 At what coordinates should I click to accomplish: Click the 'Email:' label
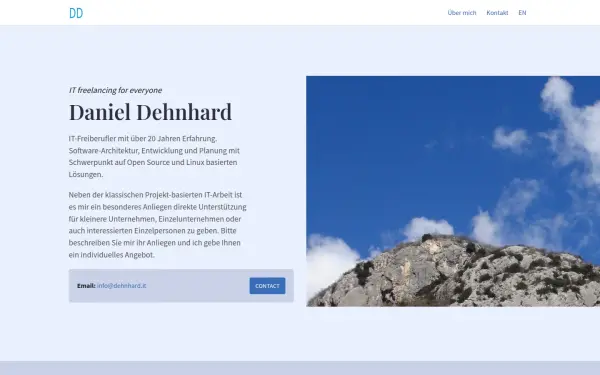(86, 285)
